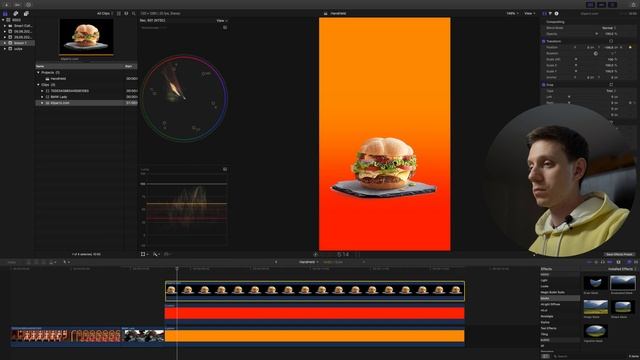Toggle the timeline workspace button
This screenshot has height=360, width=640.
coord(601,4)
